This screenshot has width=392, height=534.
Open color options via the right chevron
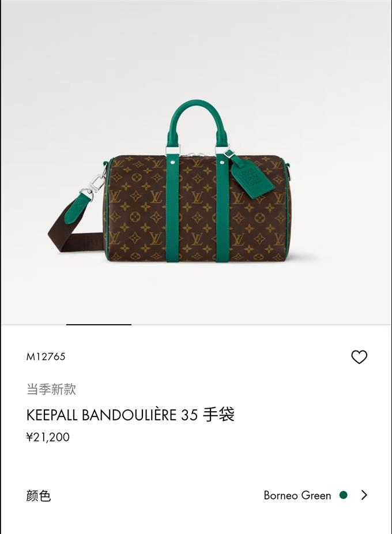(364, 495)
